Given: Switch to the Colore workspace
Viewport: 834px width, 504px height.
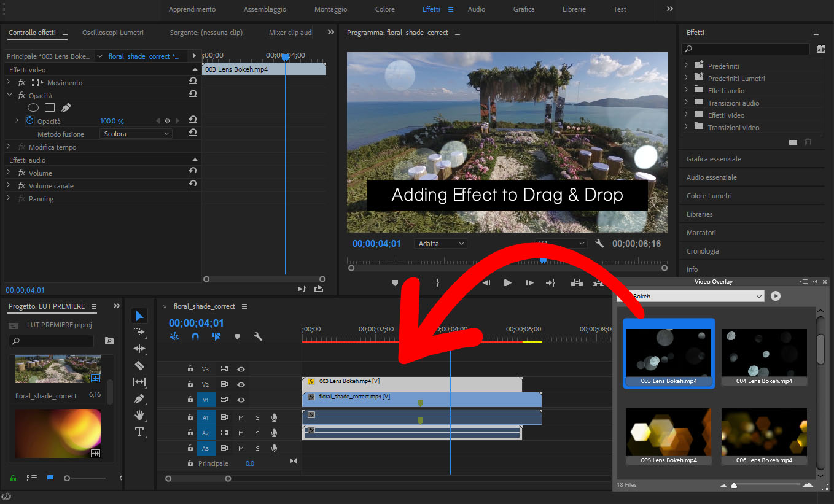Looking at the screenshot, I should click(x=385, y=9).
